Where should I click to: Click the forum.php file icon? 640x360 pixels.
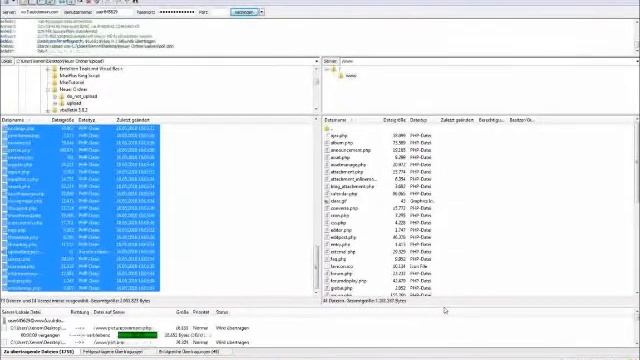point(327,274)
